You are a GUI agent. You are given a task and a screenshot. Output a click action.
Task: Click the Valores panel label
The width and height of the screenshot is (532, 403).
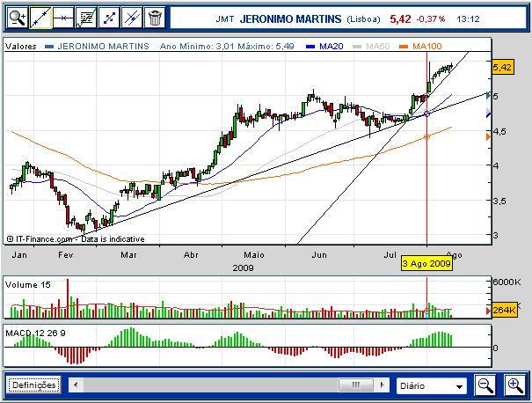point(21,46)
